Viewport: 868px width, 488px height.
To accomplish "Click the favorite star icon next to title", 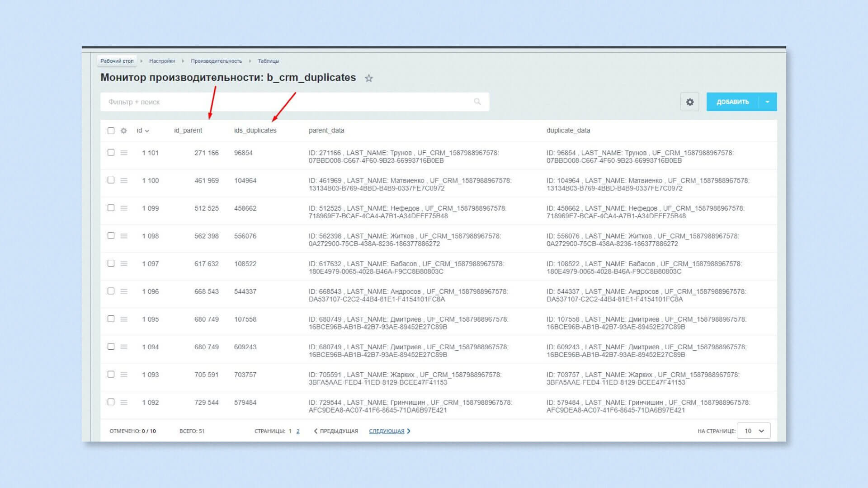I will click(x=369, y=78).
